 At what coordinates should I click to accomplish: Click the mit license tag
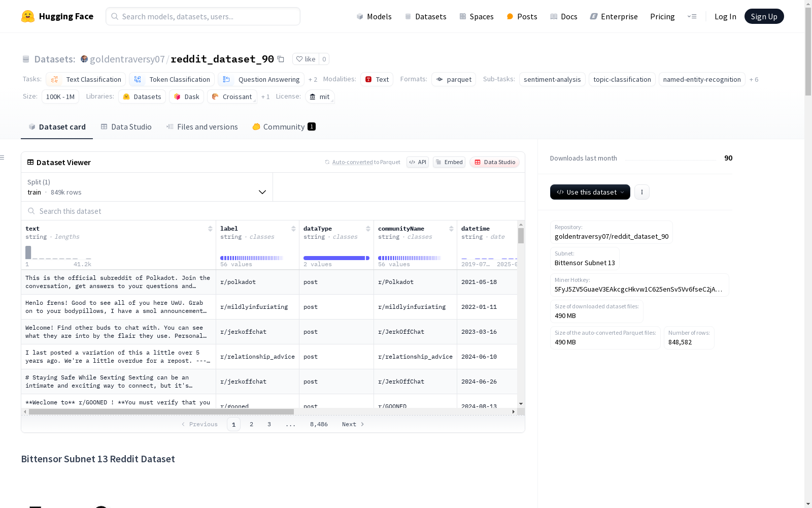pos(320,97)
